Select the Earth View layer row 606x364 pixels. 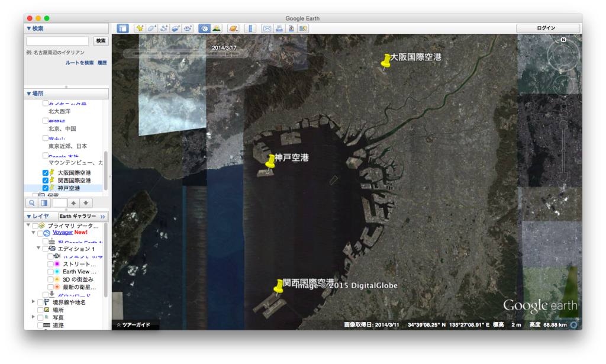(79, 272)
